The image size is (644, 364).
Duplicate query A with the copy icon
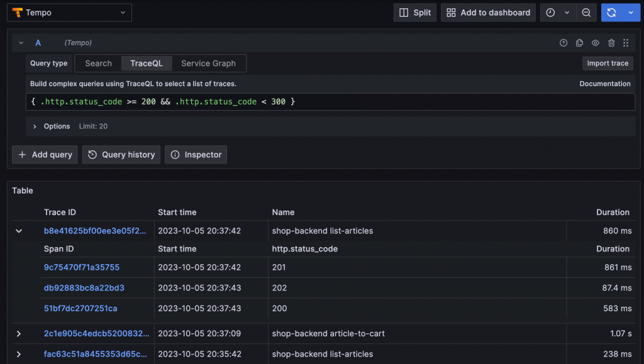579,43
